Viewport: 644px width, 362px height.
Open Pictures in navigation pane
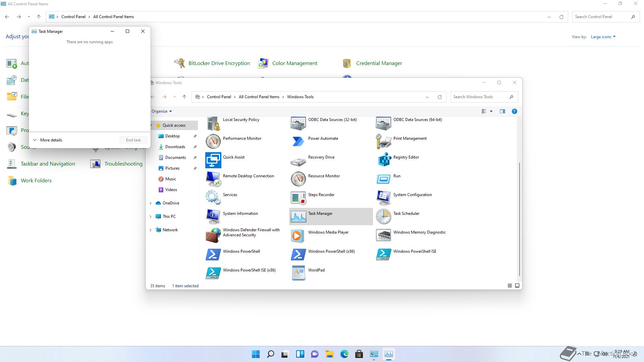[x=172, y=168]
